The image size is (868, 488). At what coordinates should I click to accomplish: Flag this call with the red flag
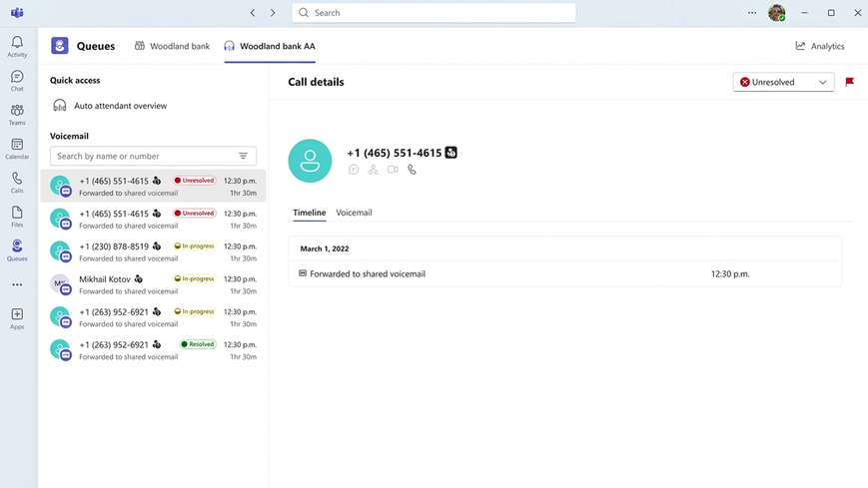(x=850, y=82)
